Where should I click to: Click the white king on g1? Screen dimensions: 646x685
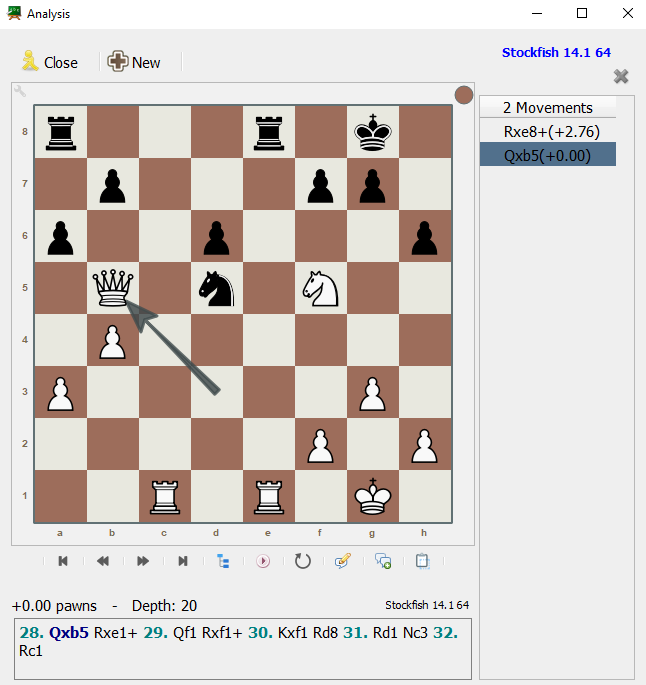pyautogui.click(x=373, y=496)
